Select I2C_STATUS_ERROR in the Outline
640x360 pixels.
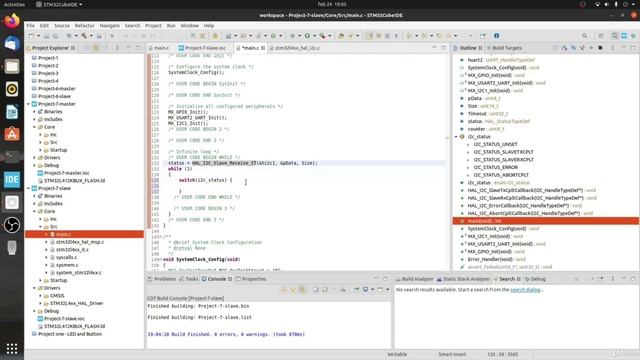pyautogui.click(x=496, y=167)
